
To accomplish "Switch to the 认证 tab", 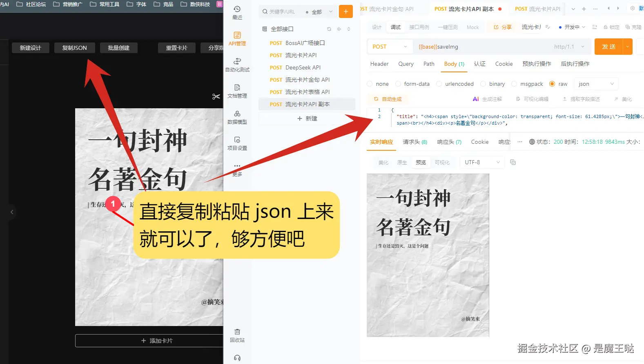I will [480, 64].
